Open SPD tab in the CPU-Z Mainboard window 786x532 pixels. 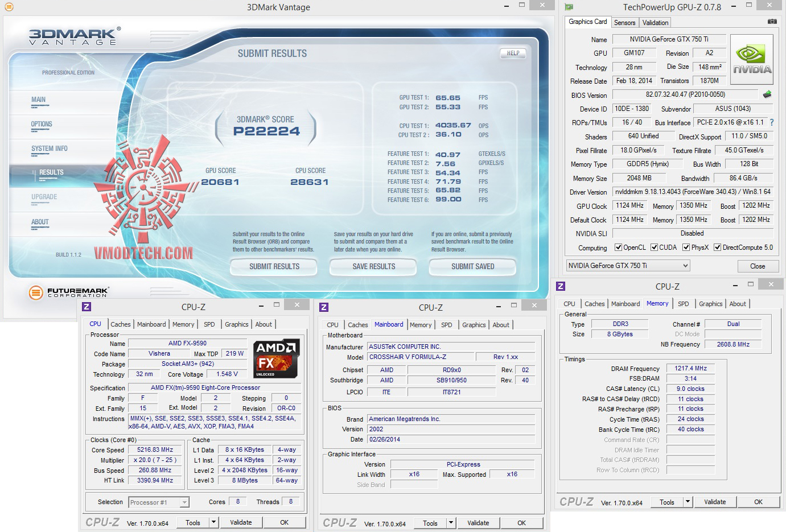click(x=447, y=325)
